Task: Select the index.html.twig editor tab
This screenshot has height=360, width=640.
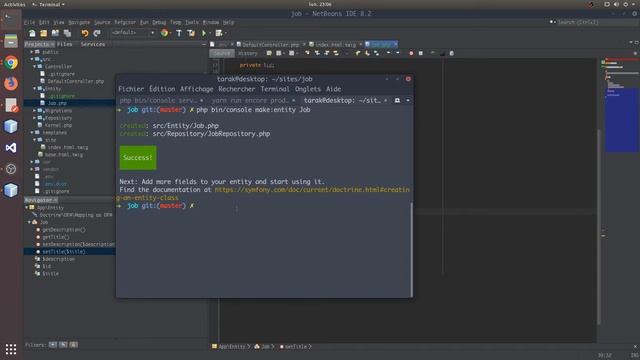Action: click(x=336, y=44)
